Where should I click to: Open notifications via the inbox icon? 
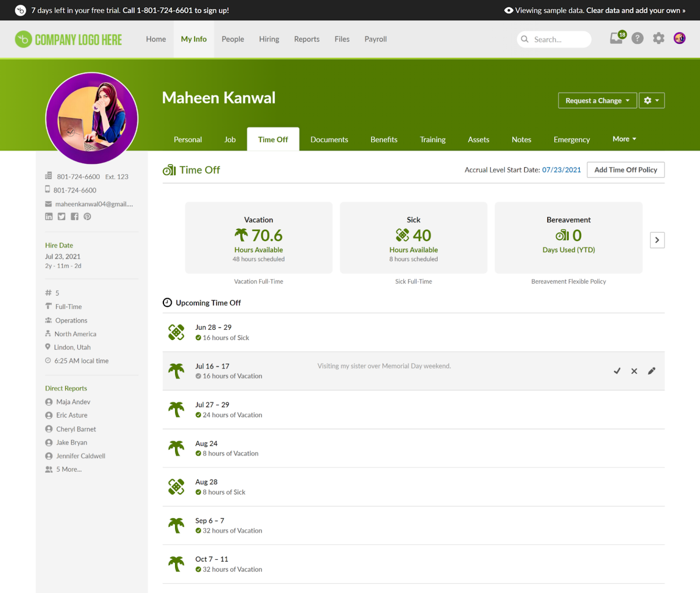pyautogui.click(x=616, y=39)
